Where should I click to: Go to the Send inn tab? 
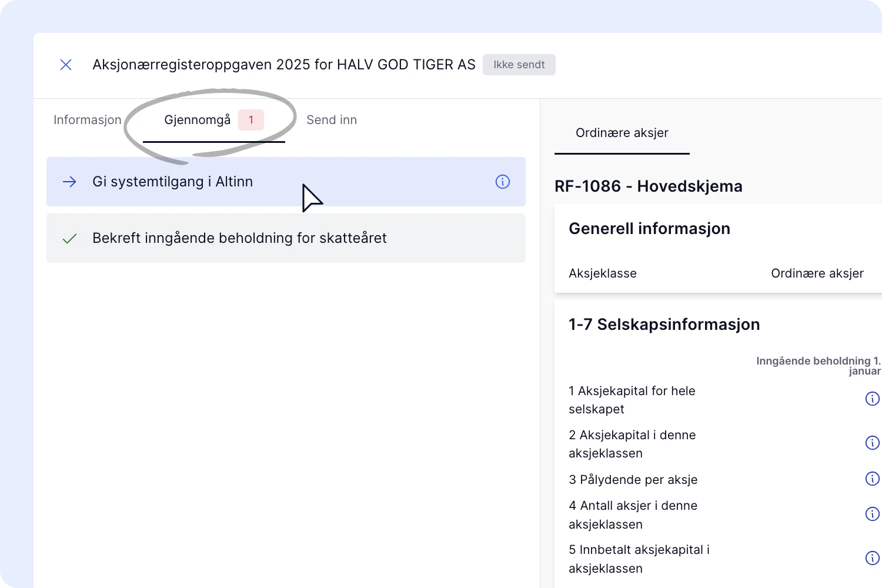click(x=332, y=120)
